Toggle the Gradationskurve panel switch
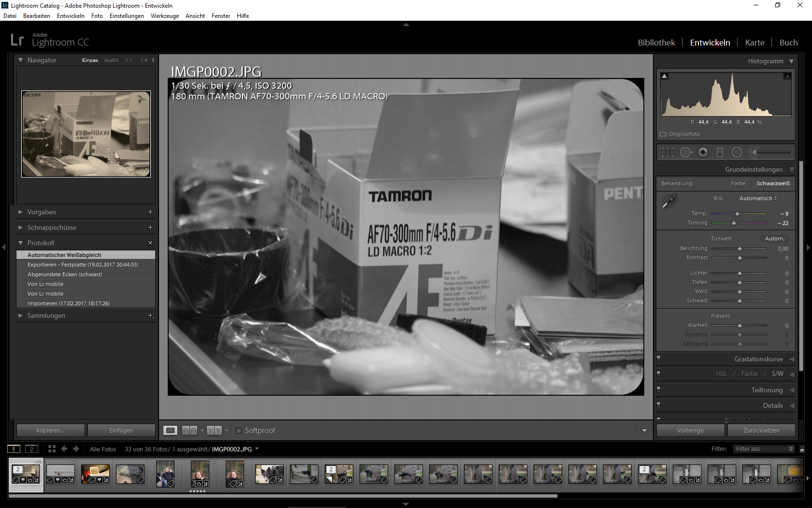Screen dimensions: 812x508 point(659,359)
